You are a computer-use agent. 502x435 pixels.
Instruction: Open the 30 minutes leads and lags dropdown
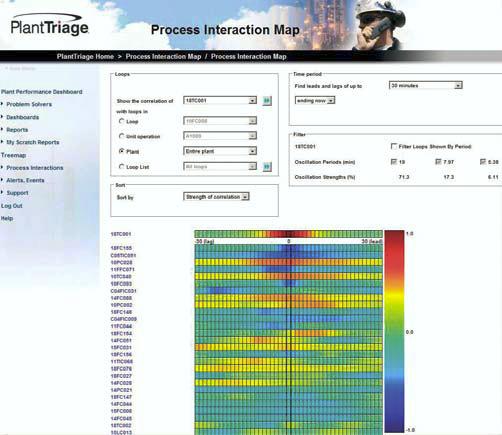[x=426, y=85]
